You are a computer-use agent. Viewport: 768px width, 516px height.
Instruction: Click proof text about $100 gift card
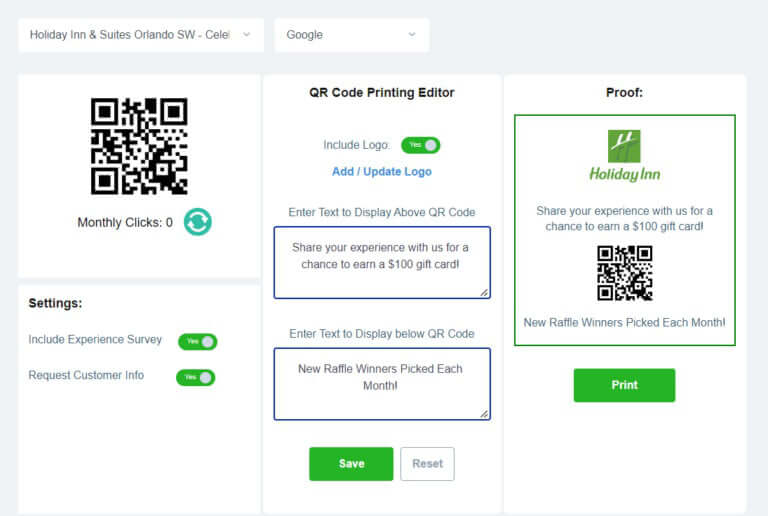(x=624, y=218)
